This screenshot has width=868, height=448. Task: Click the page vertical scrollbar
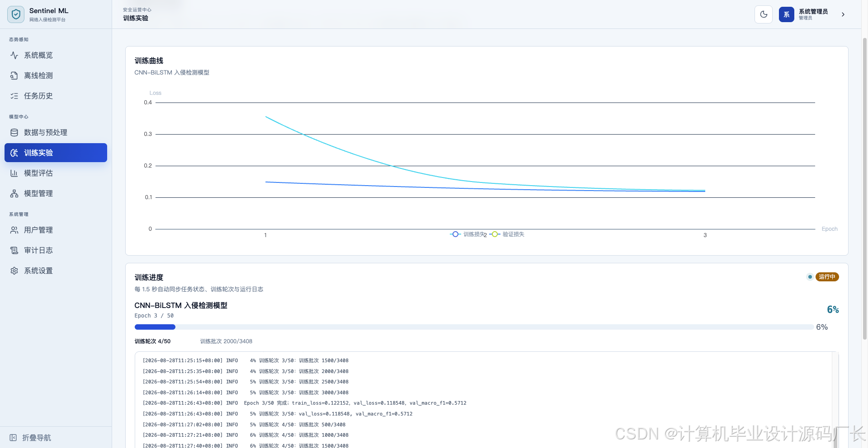tap(864, 188)
